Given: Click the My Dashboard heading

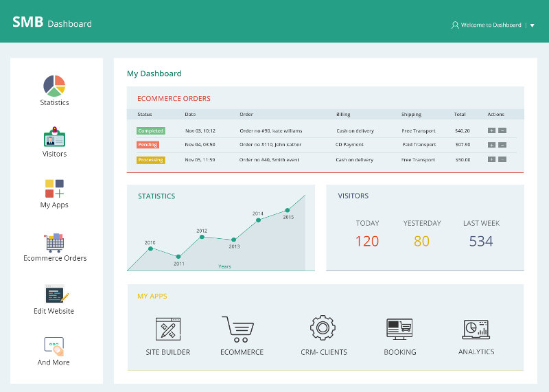Looking at the screenshot, I should [154, 73].
